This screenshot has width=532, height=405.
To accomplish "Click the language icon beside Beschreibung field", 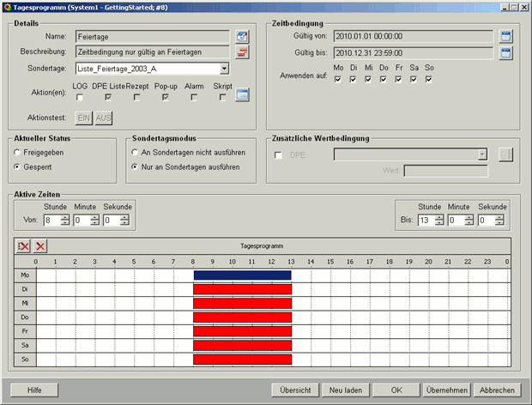I will (242, 52).
